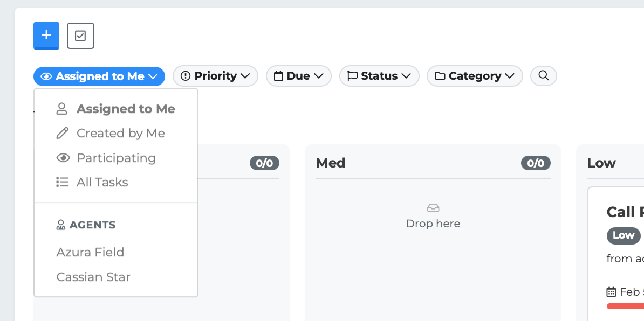Open the Status filter dropdown
The image size is (644, 321).
point(379,76)
